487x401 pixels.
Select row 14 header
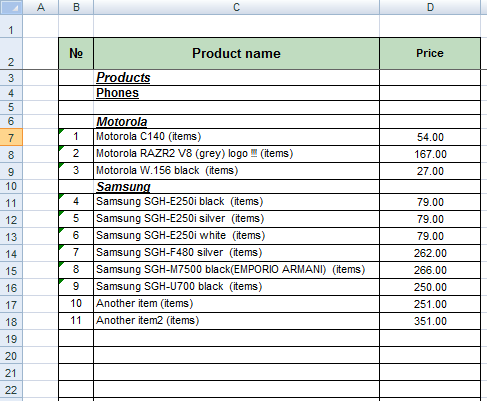pos(11,253)
